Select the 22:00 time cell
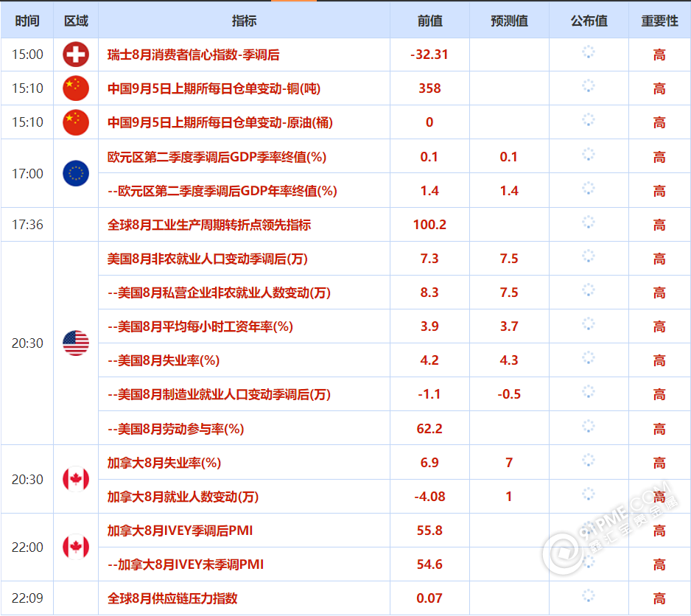691x616 pixels. click(27, 547)
